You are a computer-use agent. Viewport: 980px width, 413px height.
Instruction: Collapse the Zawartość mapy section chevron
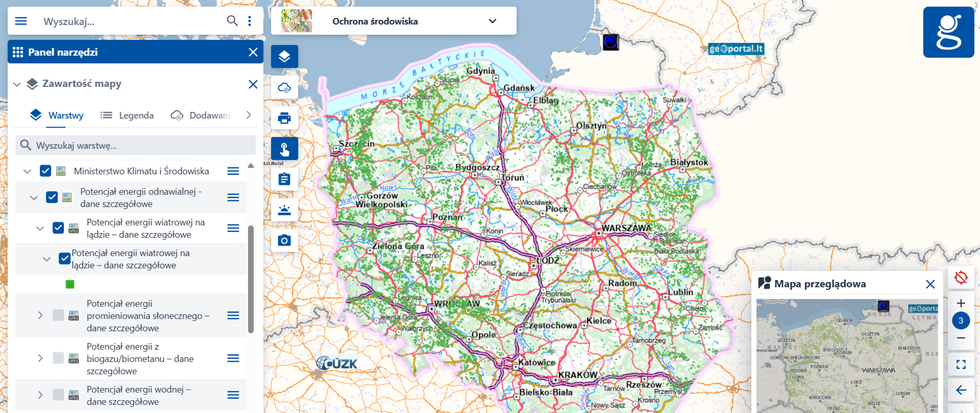(x=17, y=84)
